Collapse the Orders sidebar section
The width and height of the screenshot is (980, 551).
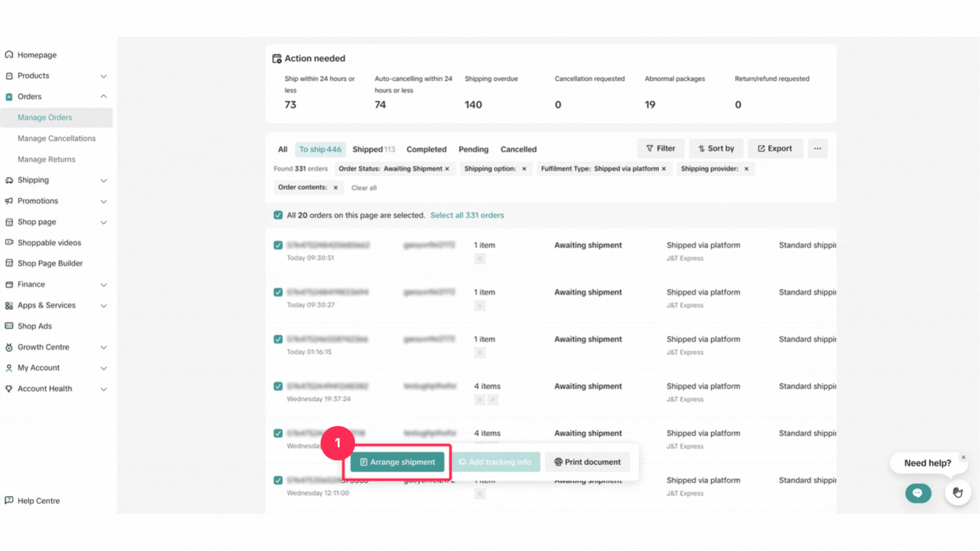[x=104, y=96]
